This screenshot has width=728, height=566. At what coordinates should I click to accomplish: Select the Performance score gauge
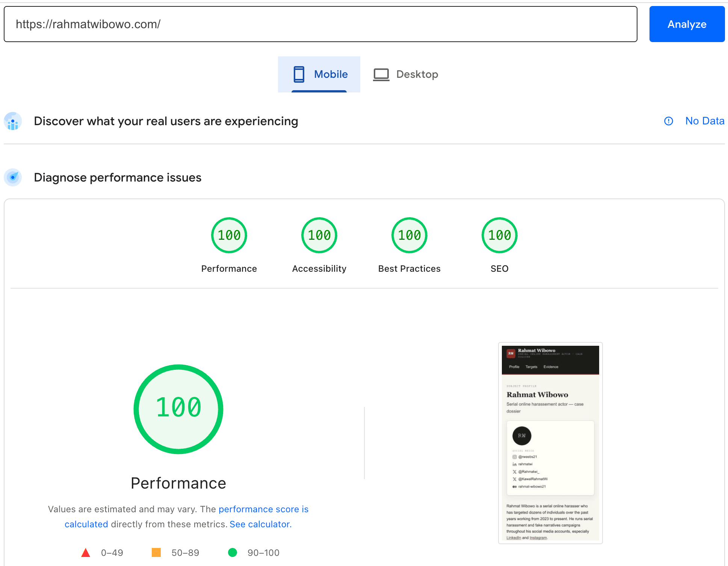(x=229, y=235)
